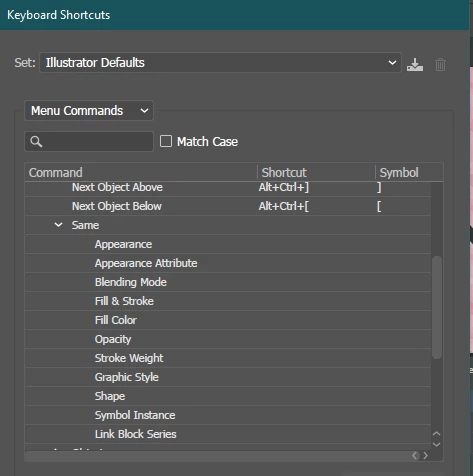Click into the shortcut search field
Viewport: 473px width, 476px height.
point(89,141)
